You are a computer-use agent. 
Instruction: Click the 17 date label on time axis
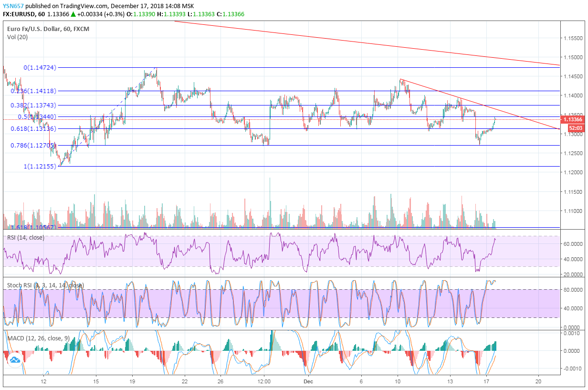486,382
